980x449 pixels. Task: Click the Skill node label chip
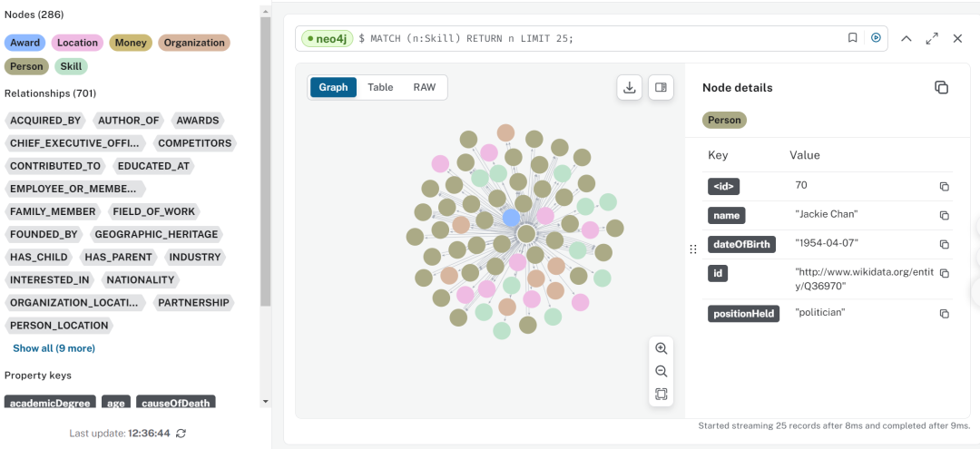coord(70,66)
